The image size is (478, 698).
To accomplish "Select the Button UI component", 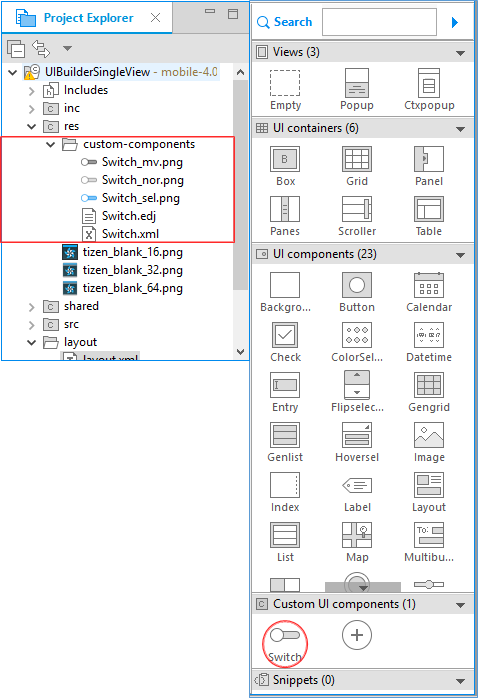I will [x=356, y=292].
